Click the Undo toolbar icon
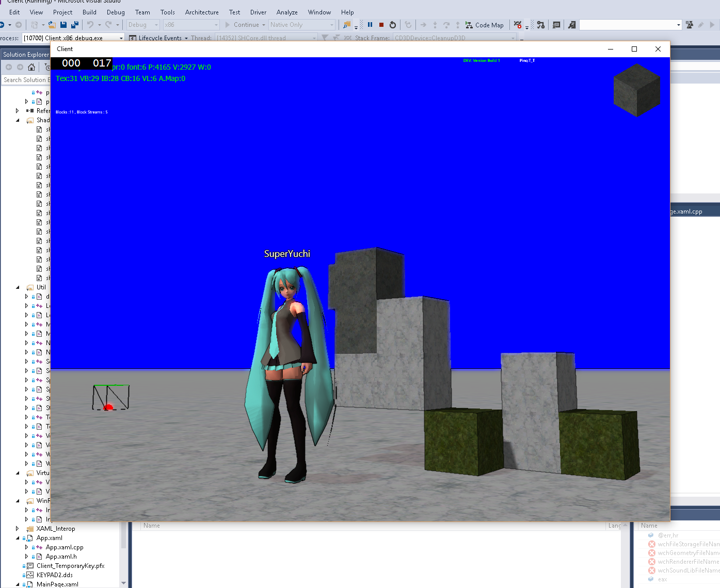The image size is (720, 588). [x=90, y=24]
